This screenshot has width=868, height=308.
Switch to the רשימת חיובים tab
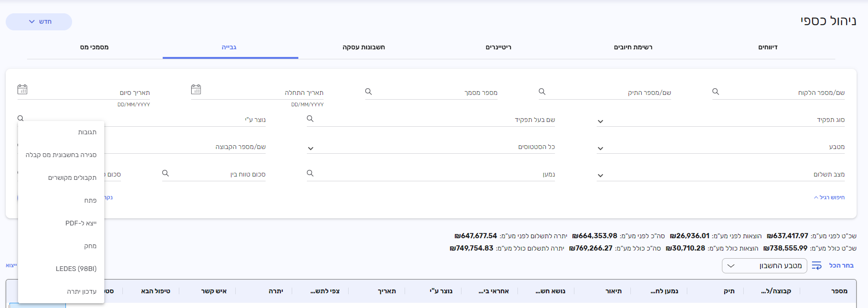(633, 47)
